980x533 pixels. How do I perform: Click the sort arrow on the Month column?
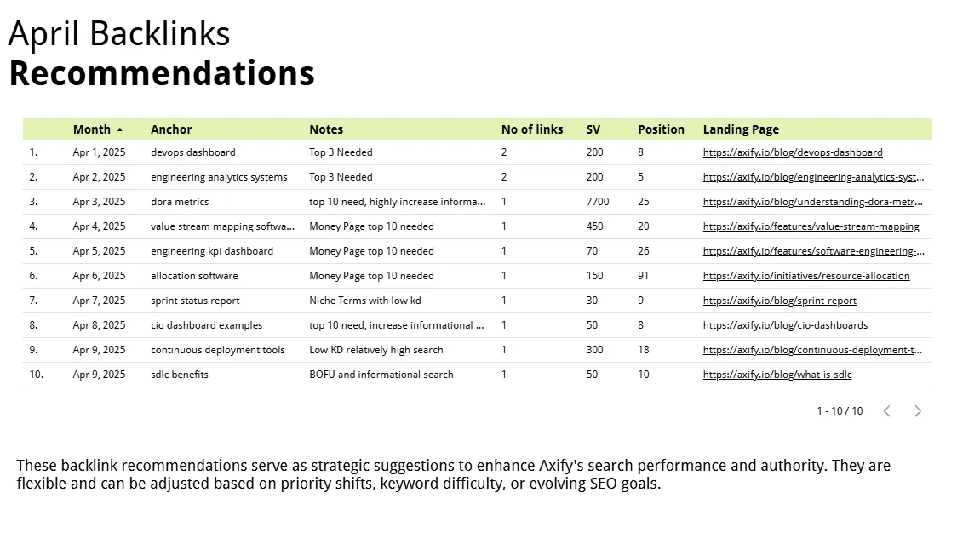121,129
